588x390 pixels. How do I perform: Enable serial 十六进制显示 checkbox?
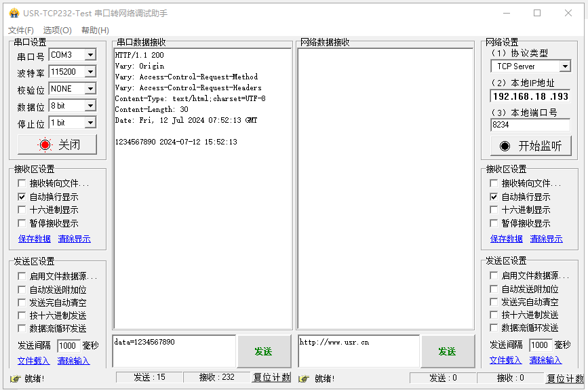pos(22,210)
